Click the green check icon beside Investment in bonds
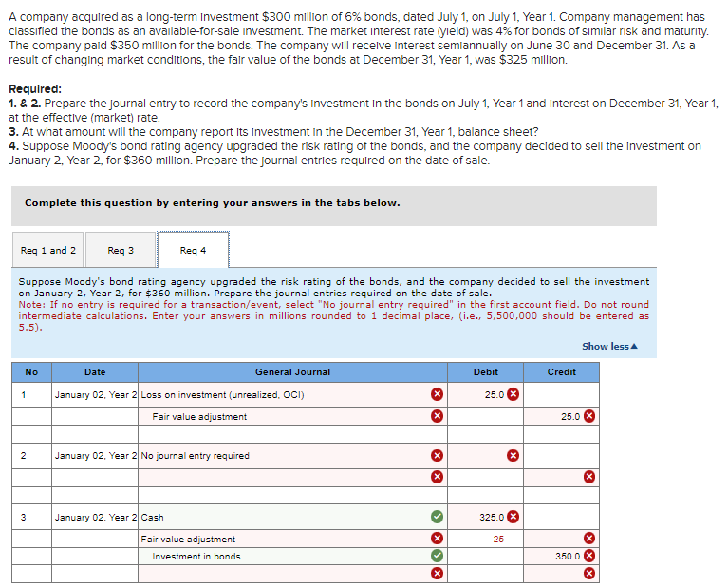The image size is (728, 587). click(437, 555)
